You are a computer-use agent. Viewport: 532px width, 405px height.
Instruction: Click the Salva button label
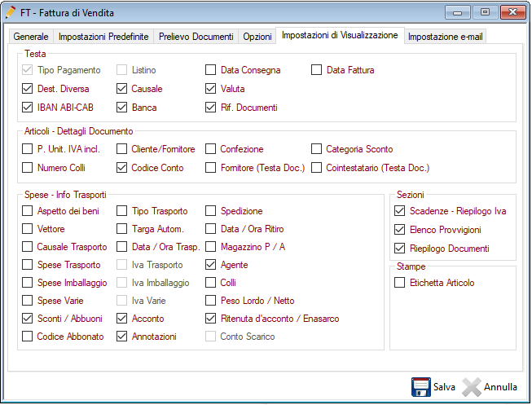[x=444, y=387]
